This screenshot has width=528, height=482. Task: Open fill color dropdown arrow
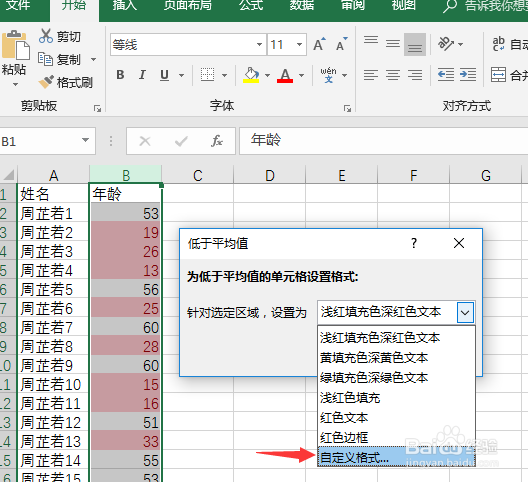(x=267, y=75)
